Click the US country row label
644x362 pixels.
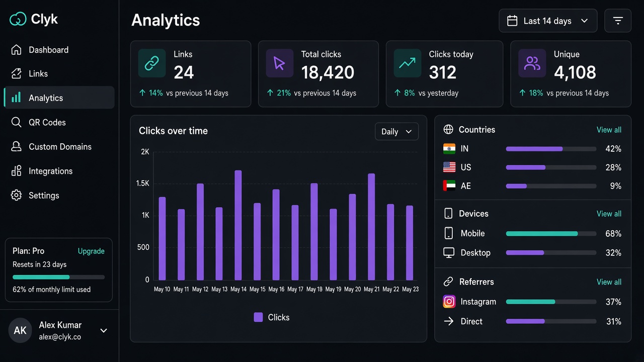tap(466, 167)
